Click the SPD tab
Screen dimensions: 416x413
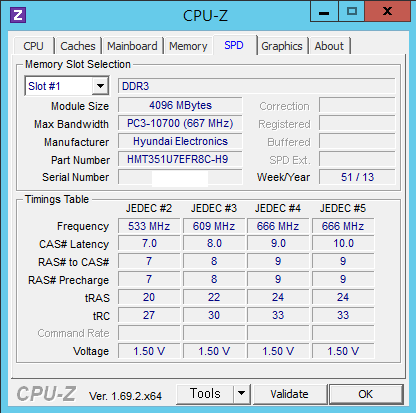(234, 45)
